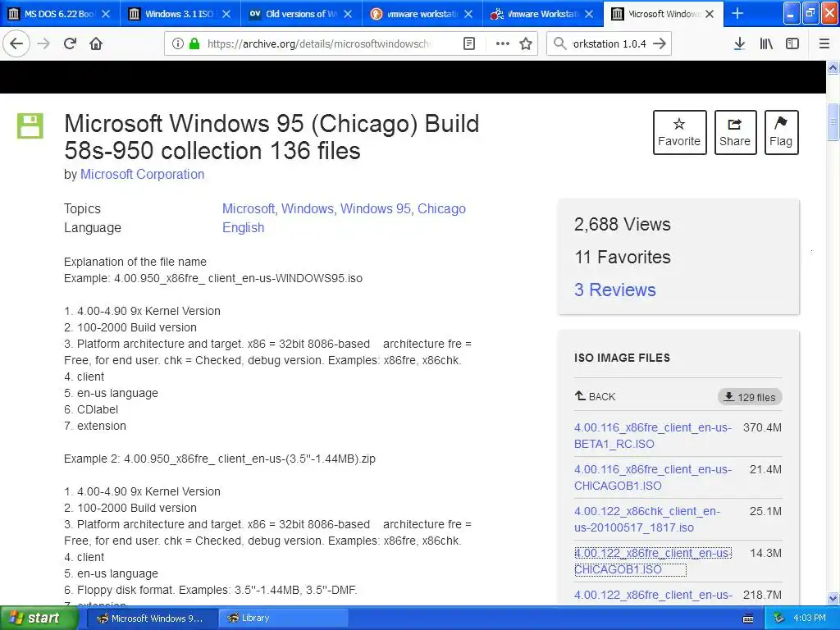Image resolution: width=840 pixels, height=630 pixels.
Task: Open the Windows topic link
Action: [x=308, y=208]
